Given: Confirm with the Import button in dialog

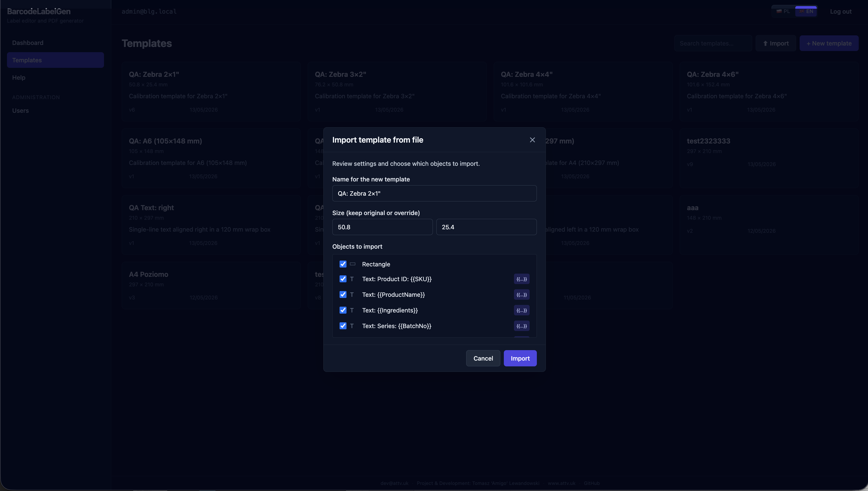Looking at the screenshot, I should tap(520, 358).
